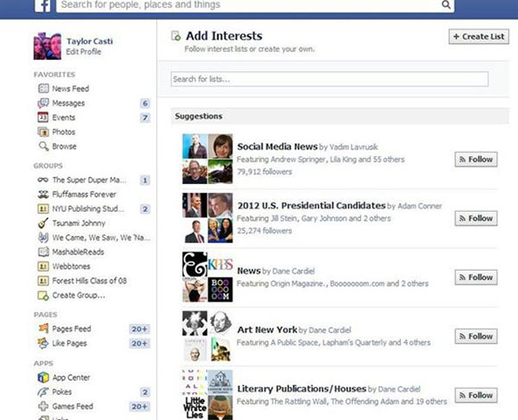
Task: Click the search magnifier icon in top bar
Action: [x=446, y=4]
